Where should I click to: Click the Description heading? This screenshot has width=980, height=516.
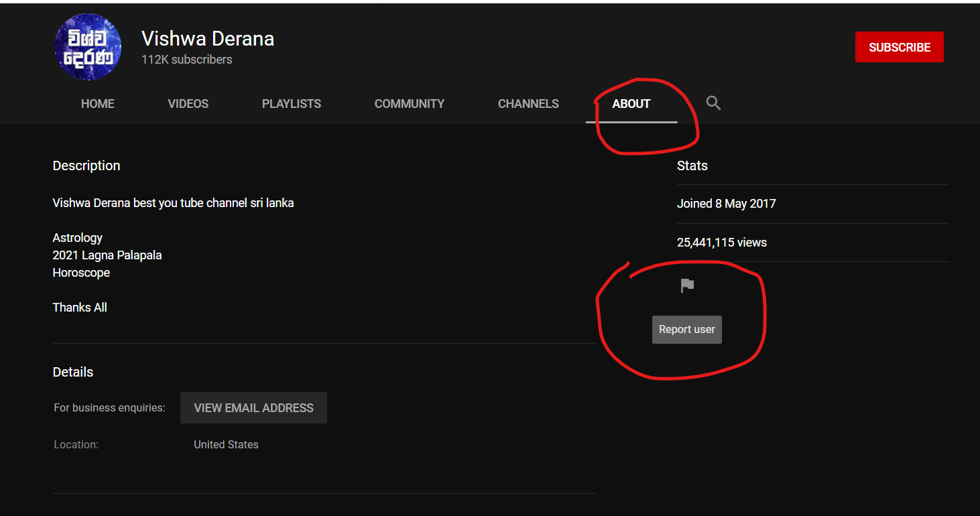(x=86, y=166)
